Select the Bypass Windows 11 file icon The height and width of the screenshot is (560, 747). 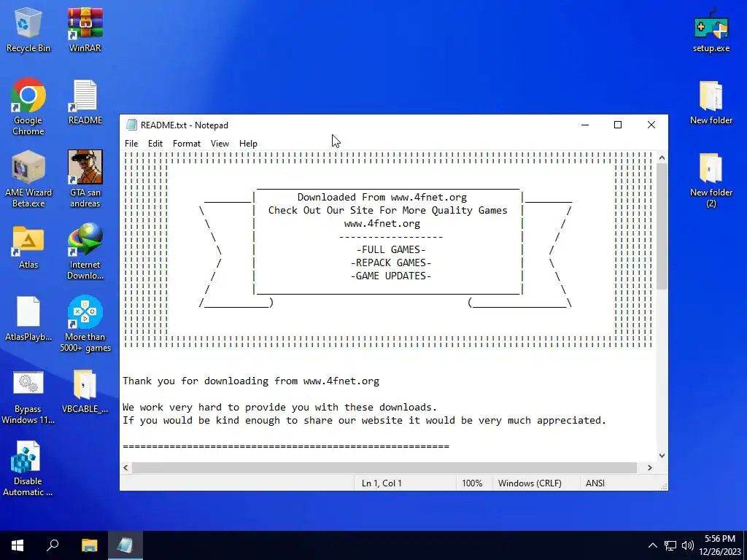click(x=28, y=397)
